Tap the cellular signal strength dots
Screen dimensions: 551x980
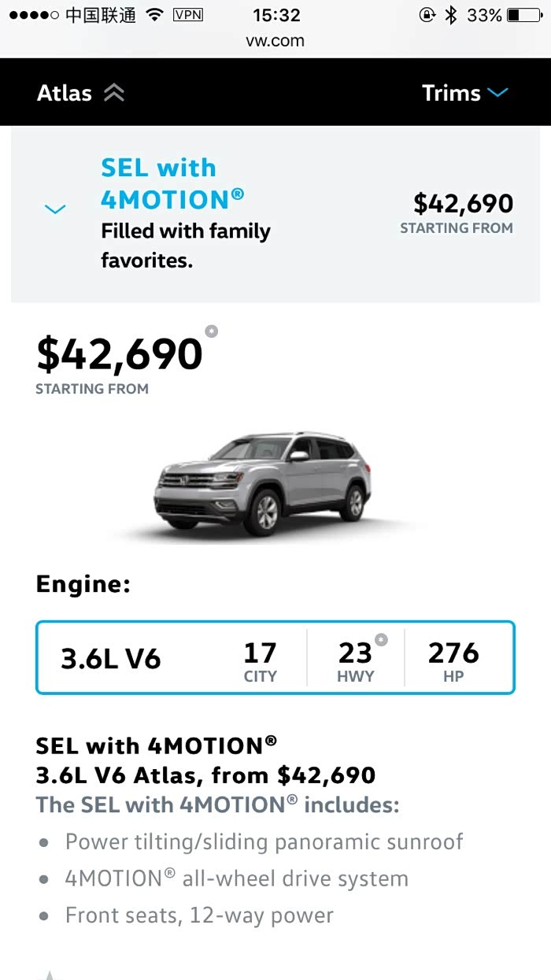pos(31,15)
